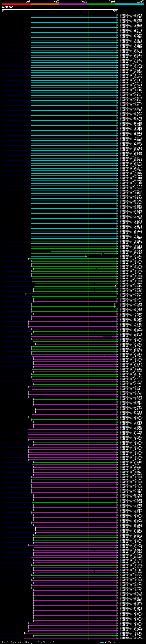The image size is (146, 644).
Task: Select the UniRef100_C4IZC2 label
Action: click(131, 256)
